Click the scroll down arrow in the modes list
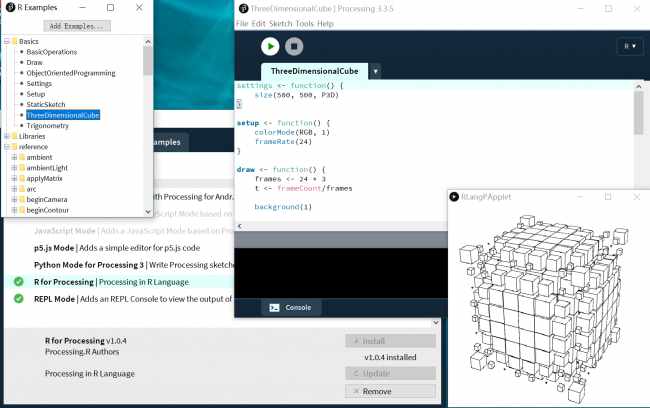 click(x=436, y=322)
